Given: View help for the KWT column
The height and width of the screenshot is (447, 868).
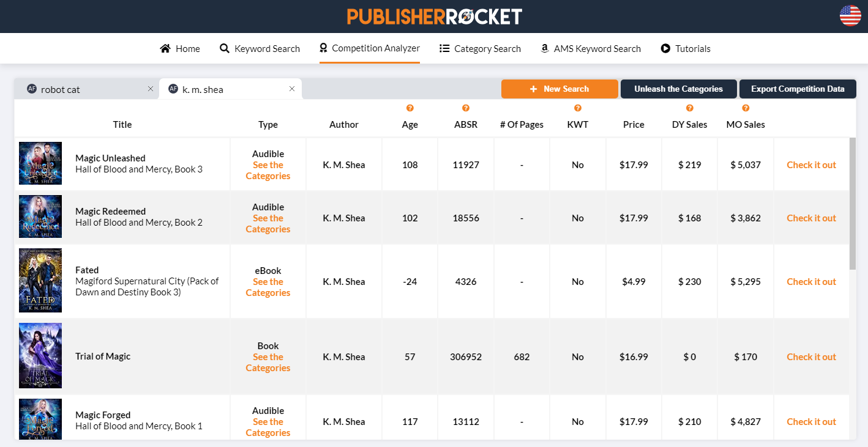Looking at the screenshot, I should [577, 108].
